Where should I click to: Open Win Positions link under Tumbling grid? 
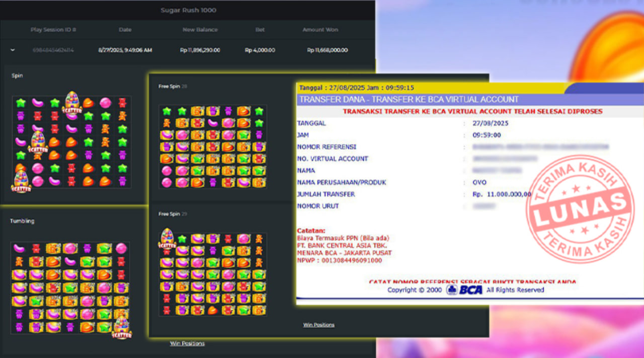187,343
